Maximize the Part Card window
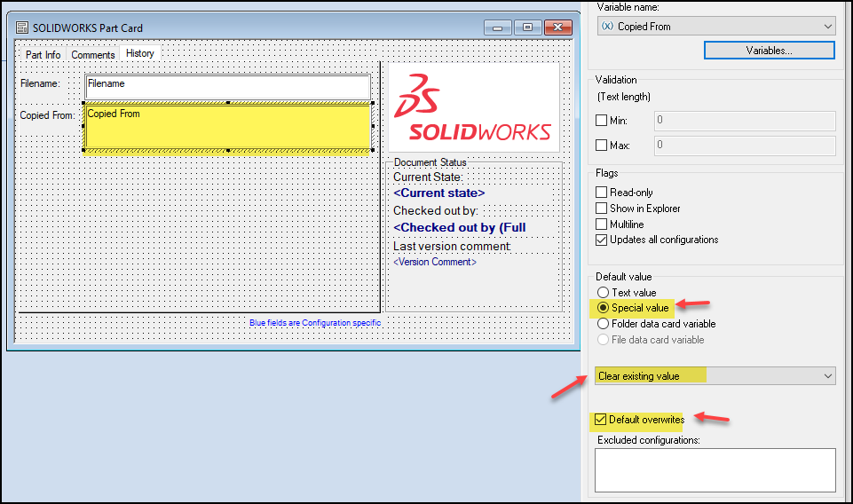The image size is (853, 504). pyautogui.click(x=526, y=28)
